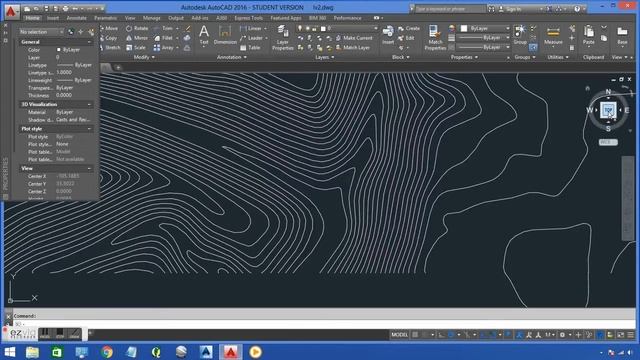This screenshot has width=640, height=360.
Task: Select the Trim tool
Action: (x=164, y=28)
